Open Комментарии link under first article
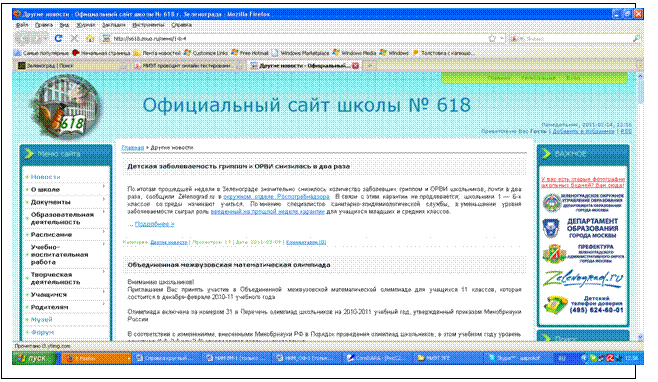The image size is (658, 382). coord(306,242)
